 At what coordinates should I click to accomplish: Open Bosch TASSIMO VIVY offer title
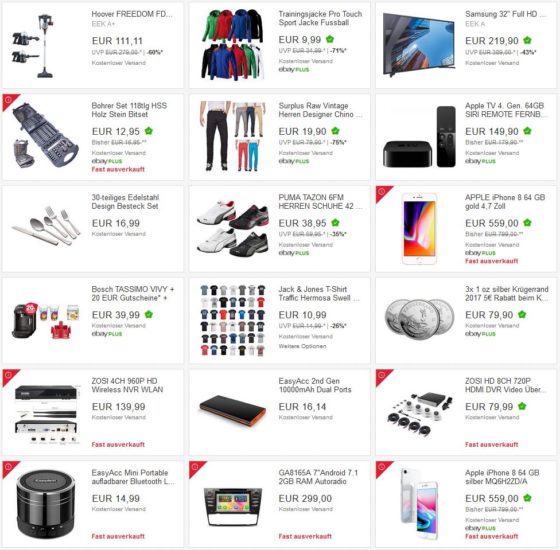coord(133,294)
